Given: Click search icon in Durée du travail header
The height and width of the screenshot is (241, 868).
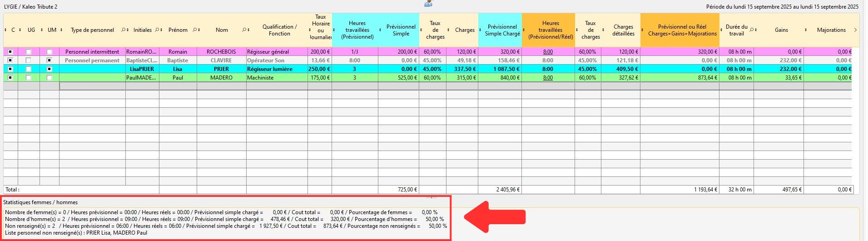Looking at the screenshot, I should [752, 30].
